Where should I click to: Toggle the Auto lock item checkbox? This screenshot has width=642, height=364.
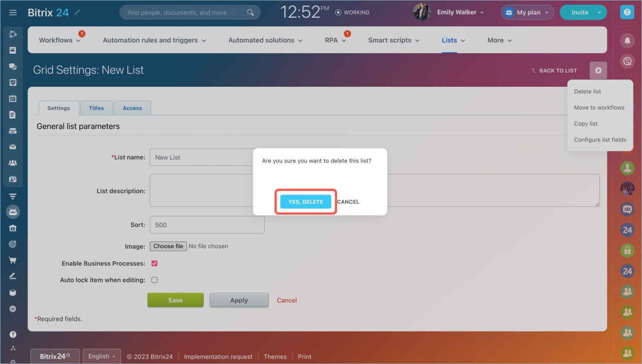tap(154, 280)
